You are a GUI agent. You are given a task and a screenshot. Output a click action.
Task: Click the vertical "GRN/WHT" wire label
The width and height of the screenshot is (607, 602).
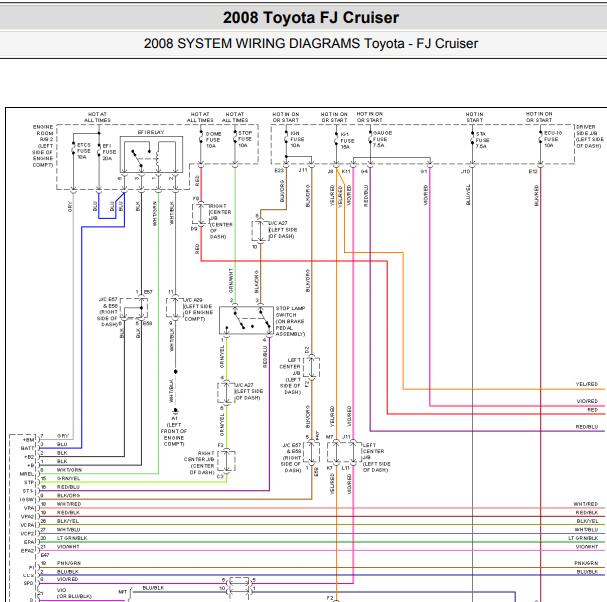(231, 280)
